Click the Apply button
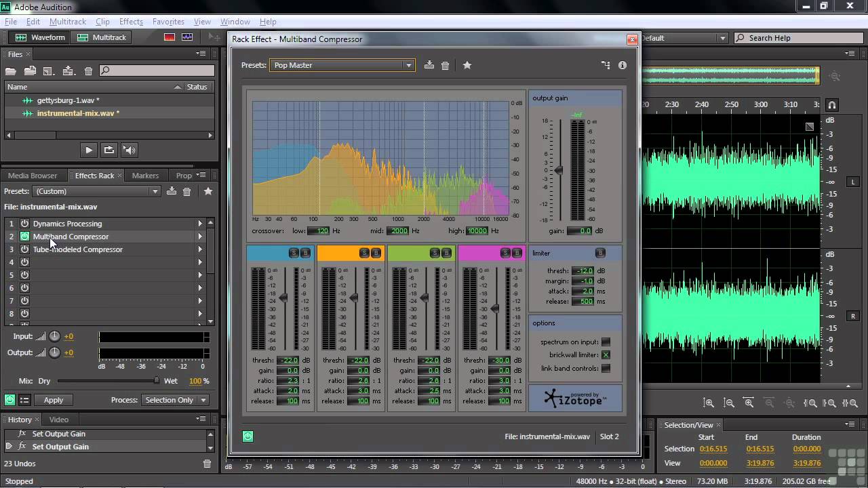Image resolution: width=868 pixels, height=488 pixels. coord(54,400)
